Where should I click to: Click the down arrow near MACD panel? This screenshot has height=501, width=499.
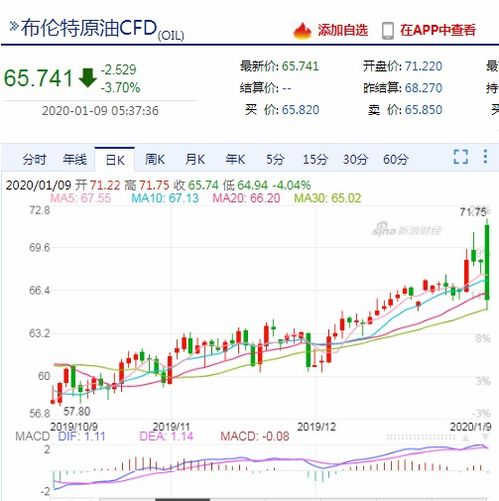[x=485, y=437]
